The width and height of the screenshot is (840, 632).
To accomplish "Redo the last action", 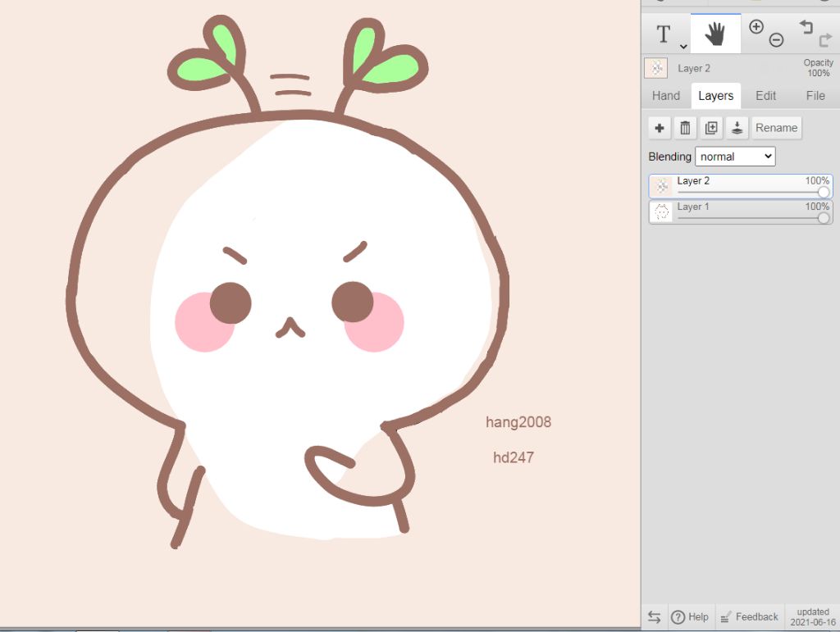I will [825, 39].
